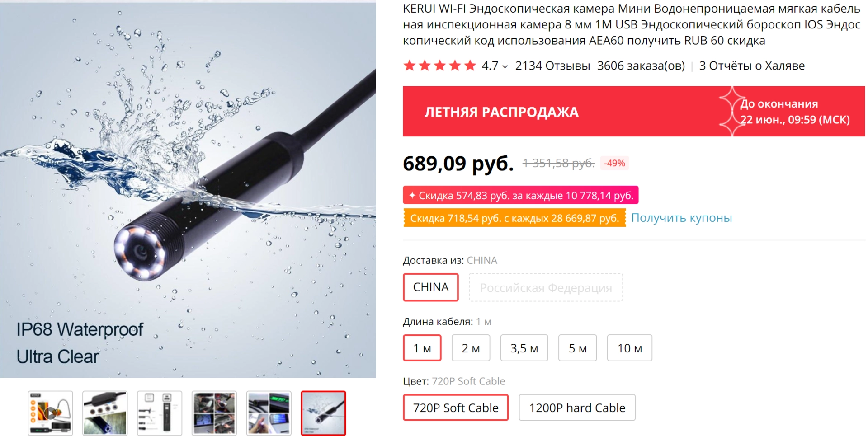This screenshot has width=868, height=436.
Task: Select the 3,5 м cable length
Action: (524, 348)
